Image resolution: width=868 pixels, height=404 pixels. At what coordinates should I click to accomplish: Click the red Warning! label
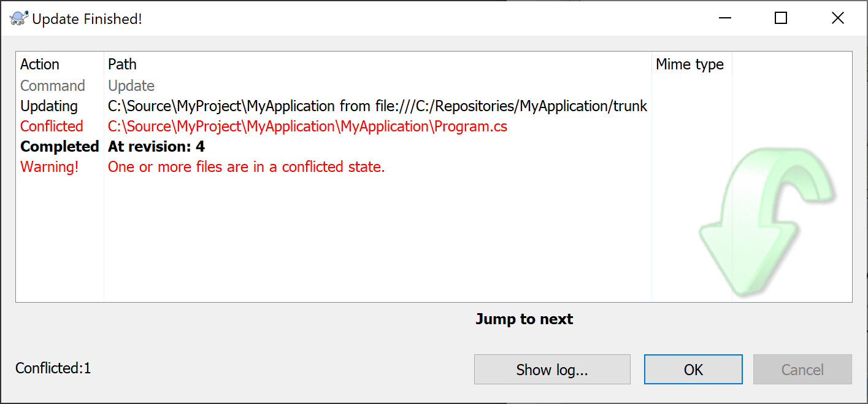50,166
